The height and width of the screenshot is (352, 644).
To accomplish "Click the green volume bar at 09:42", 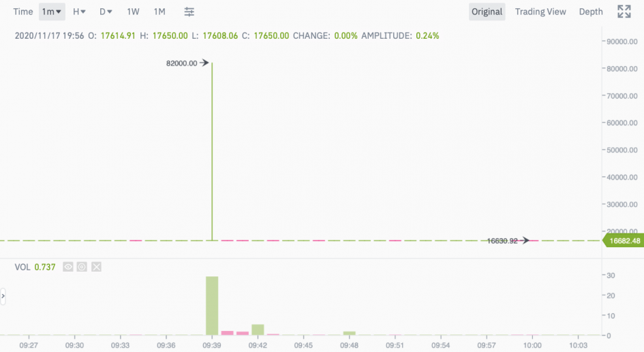I will click(x=258, y=330).
